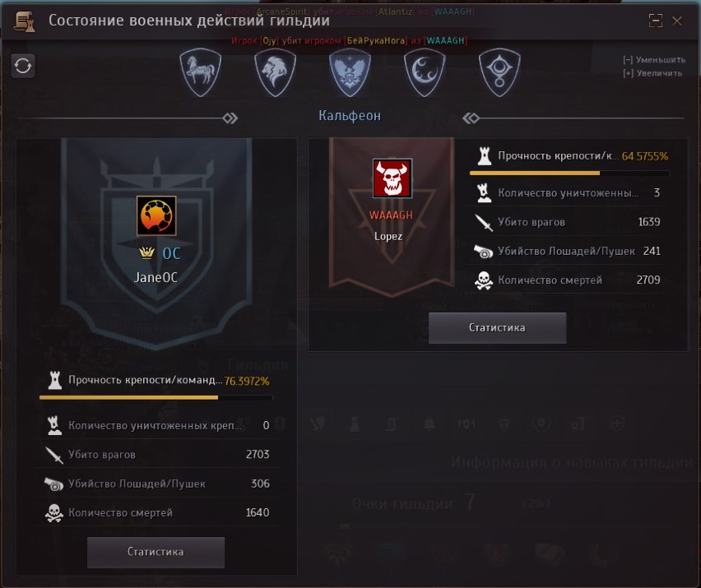701x588 pixels.
Task: Click the refresh icon
Action: point(23,66)
